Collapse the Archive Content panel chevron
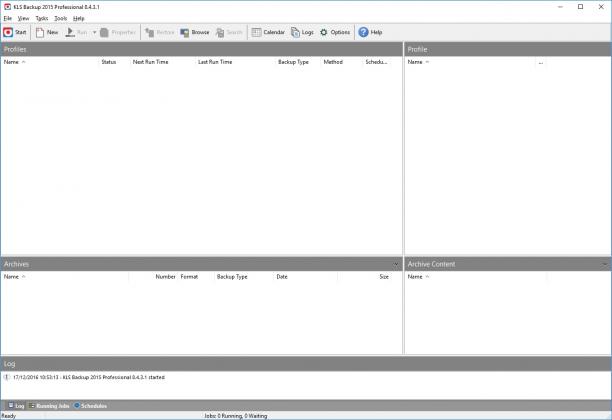Image resolution: width=612 pixels, height=420 pixels. 605,264
